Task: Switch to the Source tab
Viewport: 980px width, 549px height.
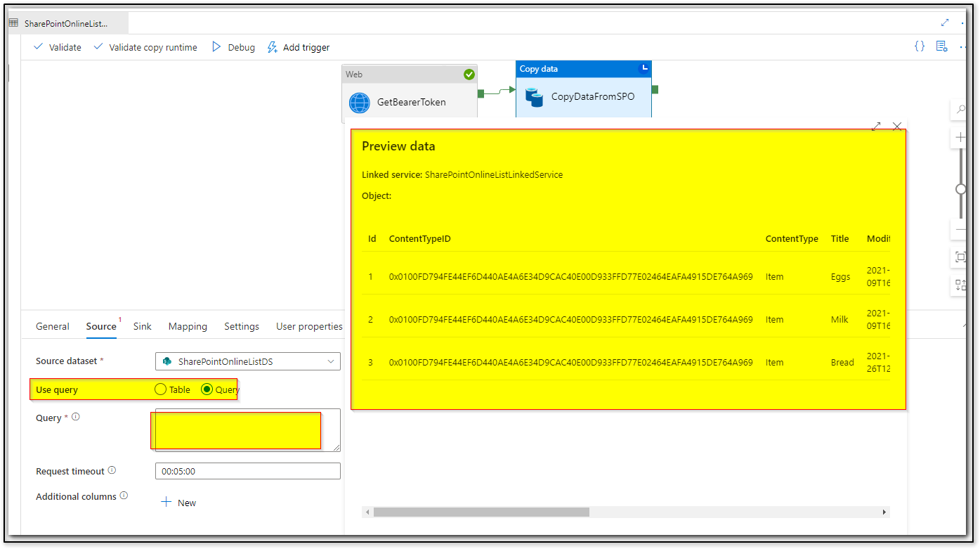Action: tap(101, 326)
